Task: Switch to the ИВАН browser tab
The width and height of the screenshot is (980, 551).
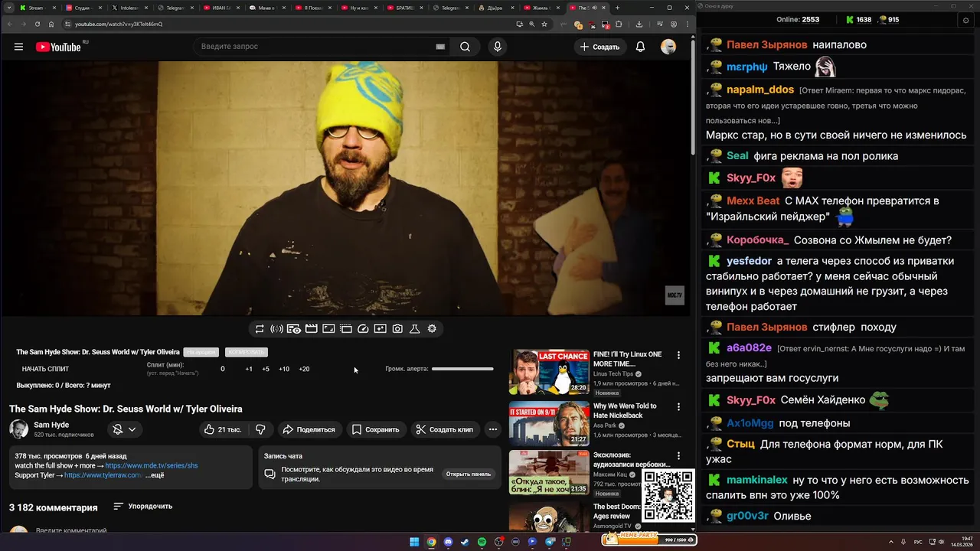Action: (x=220, y=8)
